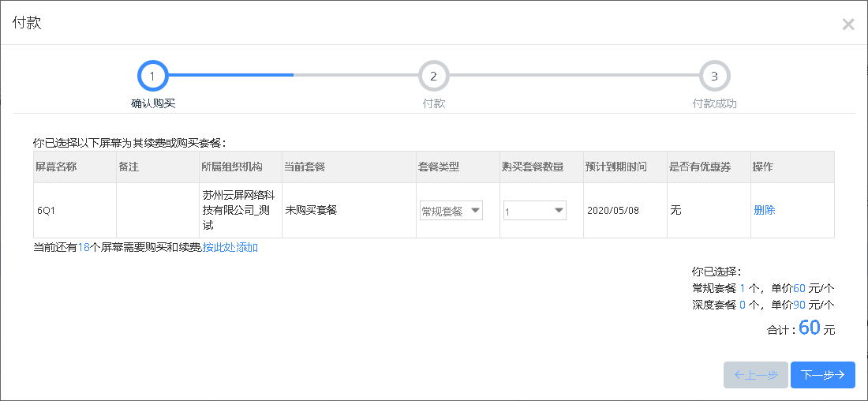
Task: Open the purchase quantity dropdown showing 1
Action: (x=535, y=211)
